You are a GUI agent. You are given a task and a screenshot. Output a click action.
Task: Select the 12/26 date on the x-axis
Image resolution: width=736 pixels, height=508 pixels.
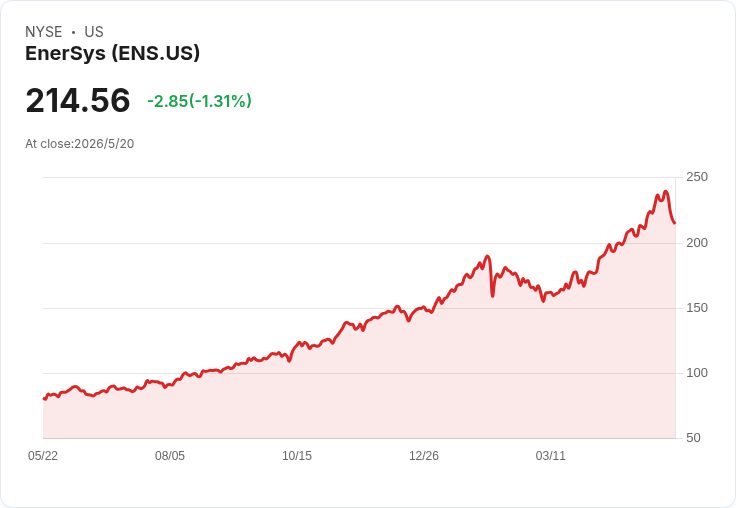point(424,455)
